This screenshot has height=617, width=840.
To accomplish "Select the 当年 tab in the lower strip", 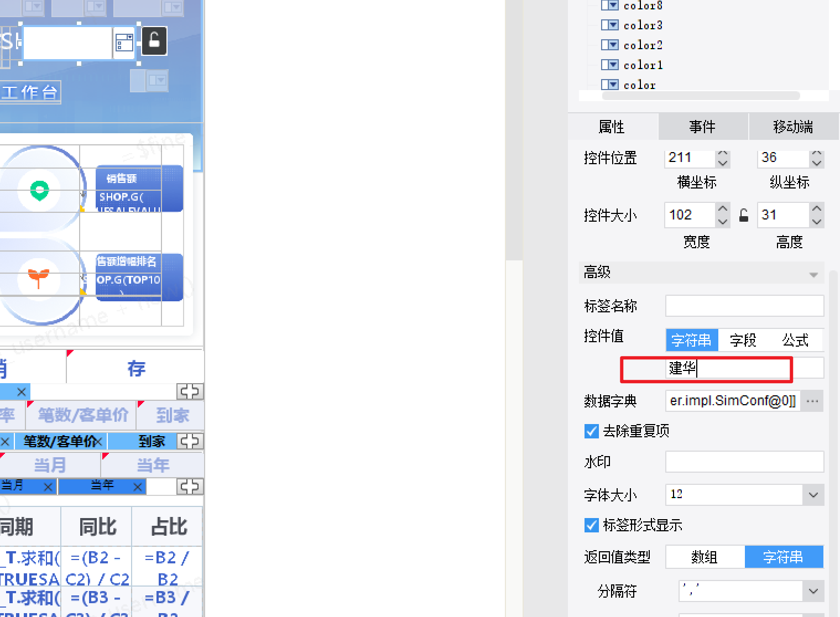I will point(102,486).
